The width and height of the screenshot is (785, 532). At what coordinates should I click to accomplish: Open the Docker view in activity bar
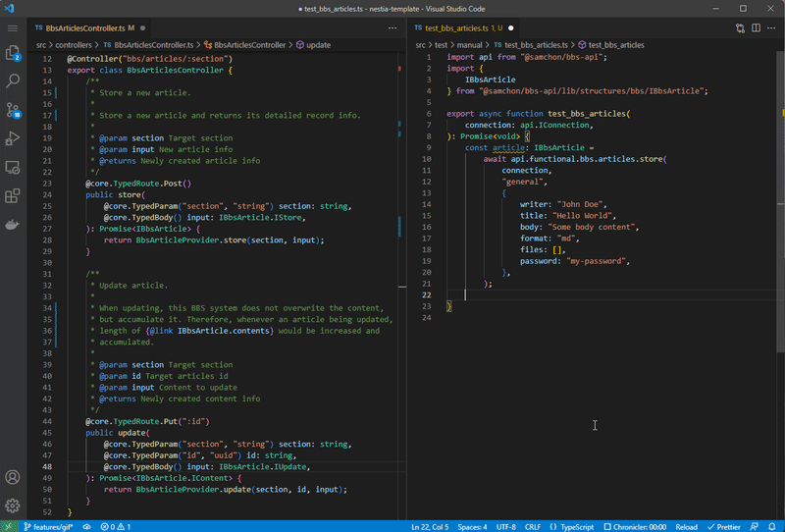[x=13, y=225]
